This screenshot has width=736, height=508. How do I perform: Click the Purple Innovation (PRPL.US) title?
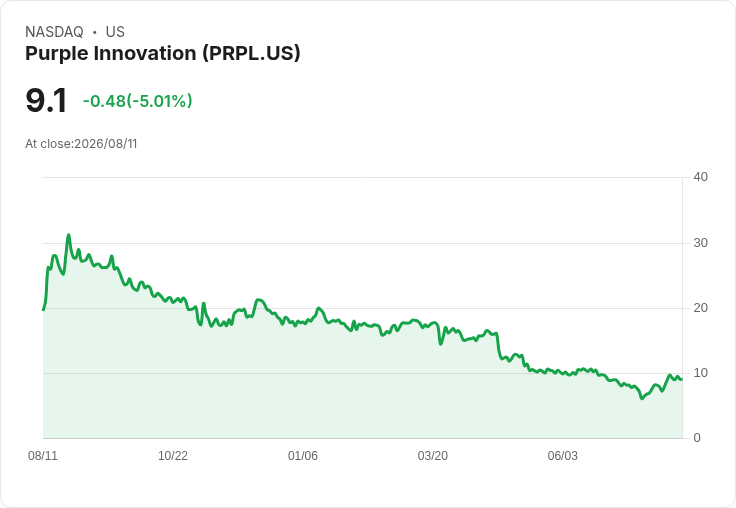[162, 53]
